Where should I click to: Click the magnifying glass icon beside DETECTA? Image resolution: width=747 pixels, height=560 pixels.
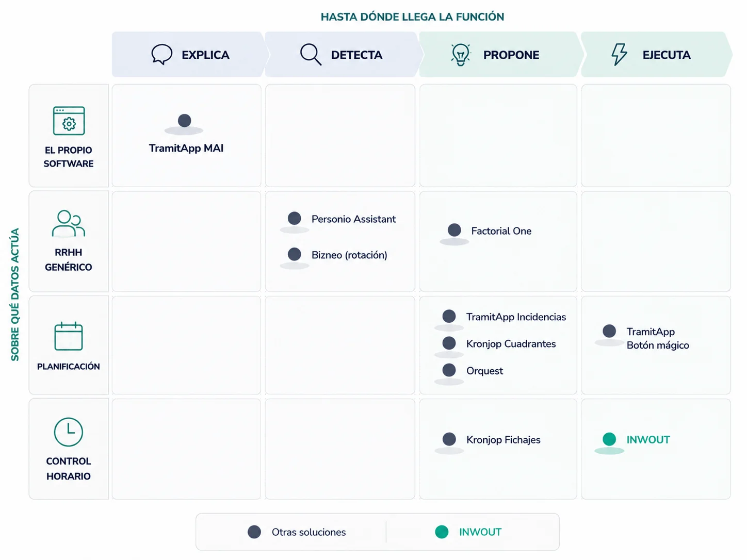[311, 54]
